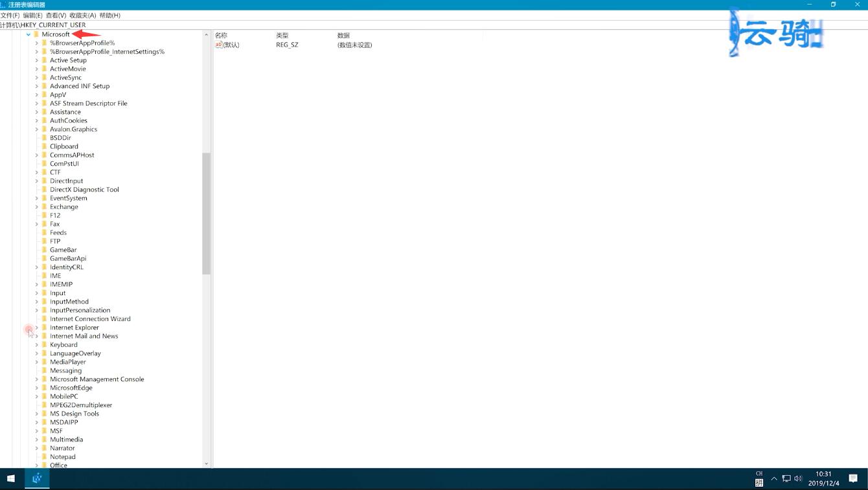Click the tree pane scrollbar thumb

tap(207, 214)
